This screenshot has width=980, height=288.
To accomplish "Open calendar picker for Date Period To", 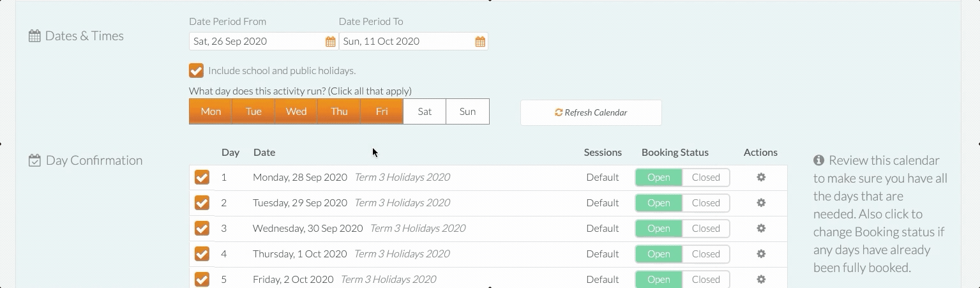I will [x=480, y=42].
